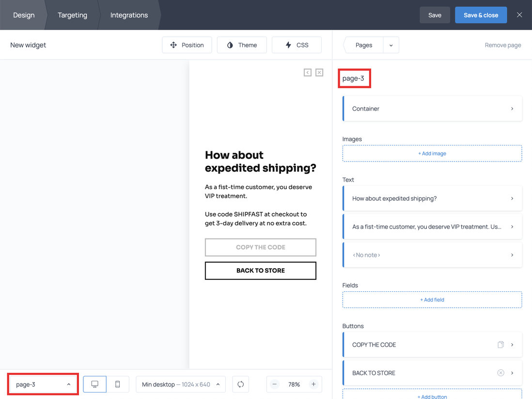This screenshot has height=399, width=532.
Task: Switch to the Targeting tab
Action: coord(72,15)
